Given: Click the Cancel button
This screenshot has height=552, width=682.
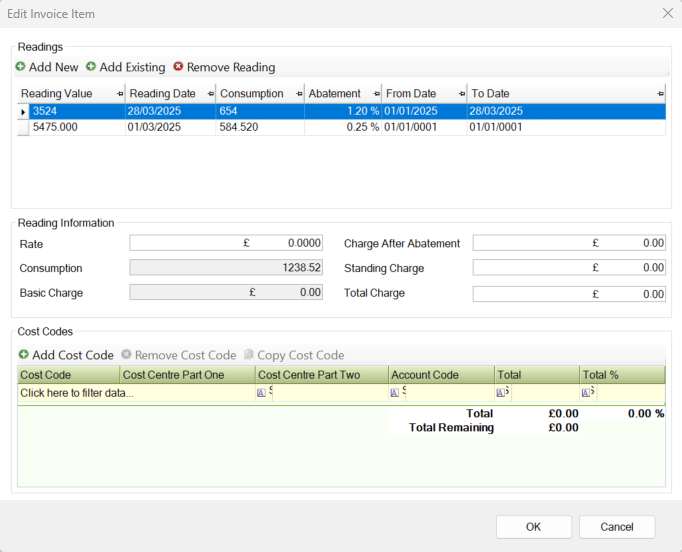Looking at the screenshot, I should point(616,527).
